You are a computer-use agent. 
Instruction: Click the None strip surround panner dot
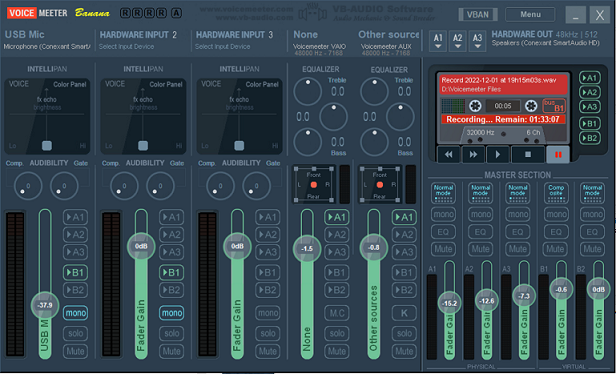[x=314, y=185]
